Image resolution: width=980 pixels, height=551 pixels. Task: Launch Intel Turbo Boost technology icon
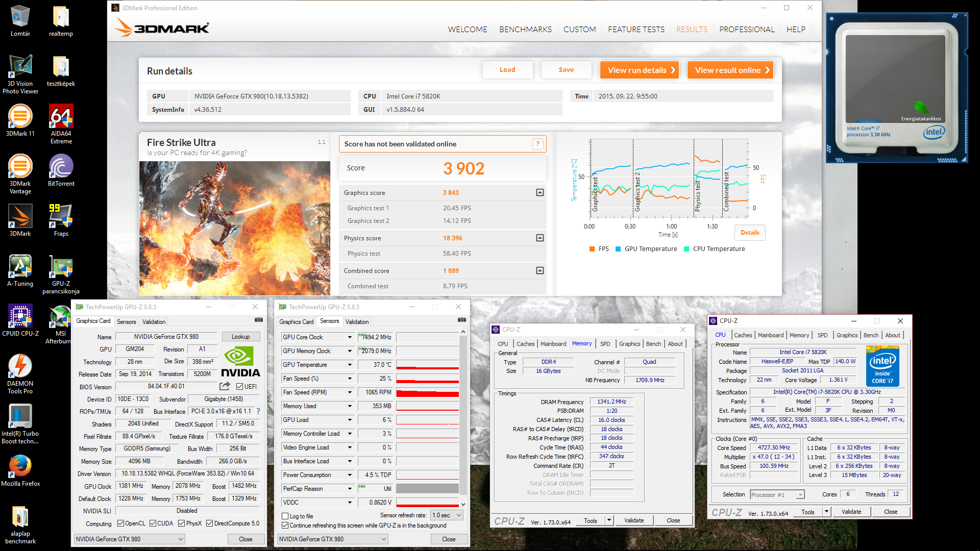[x=20, y=424]
